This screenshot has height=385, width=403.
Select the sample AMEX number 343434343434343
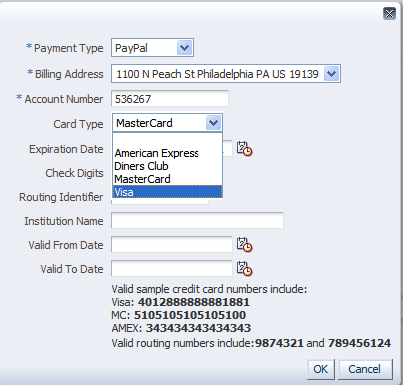click(198, 328)
